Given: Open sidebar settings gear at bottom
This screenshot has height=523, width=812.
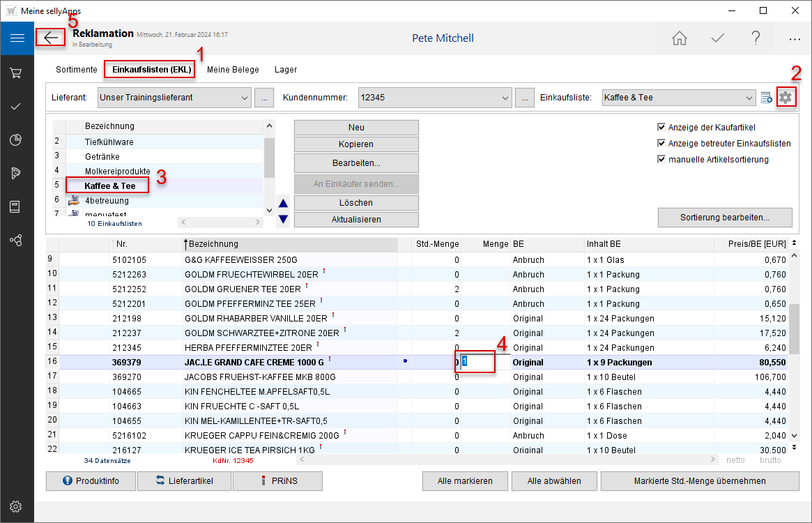Looking at the screenshot, I should tap(17, 506).
